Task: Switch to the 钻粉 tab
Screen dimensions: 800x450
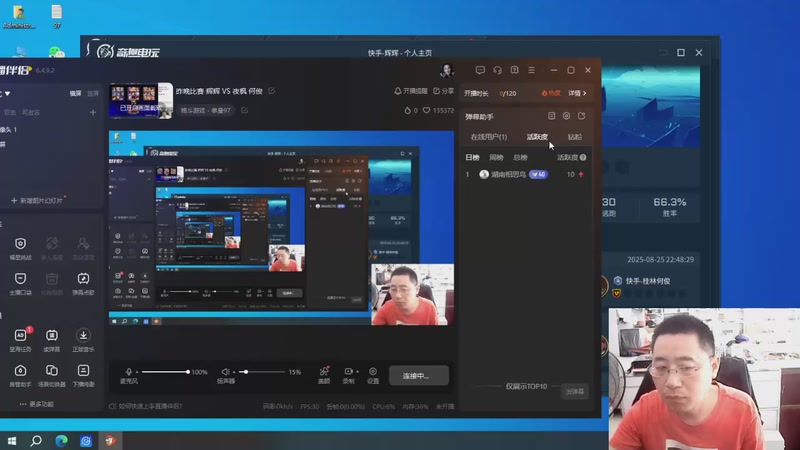Action: 574,137
